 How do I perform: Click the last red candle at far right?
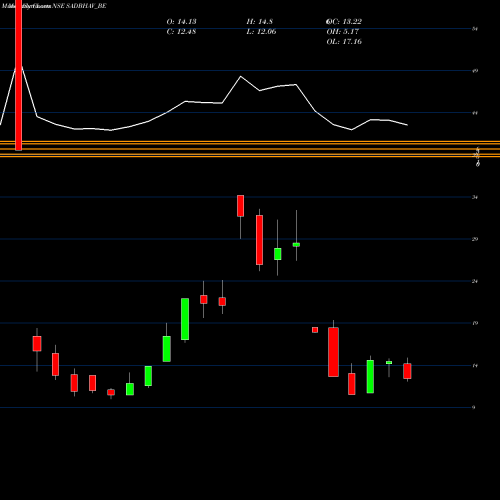click(407, 371)
